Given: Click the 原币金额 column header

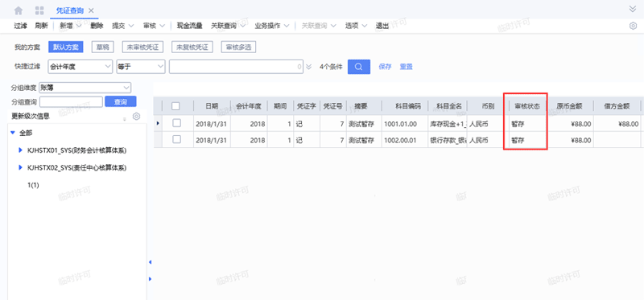Looking at the screenshot, I should click(570, 106).
